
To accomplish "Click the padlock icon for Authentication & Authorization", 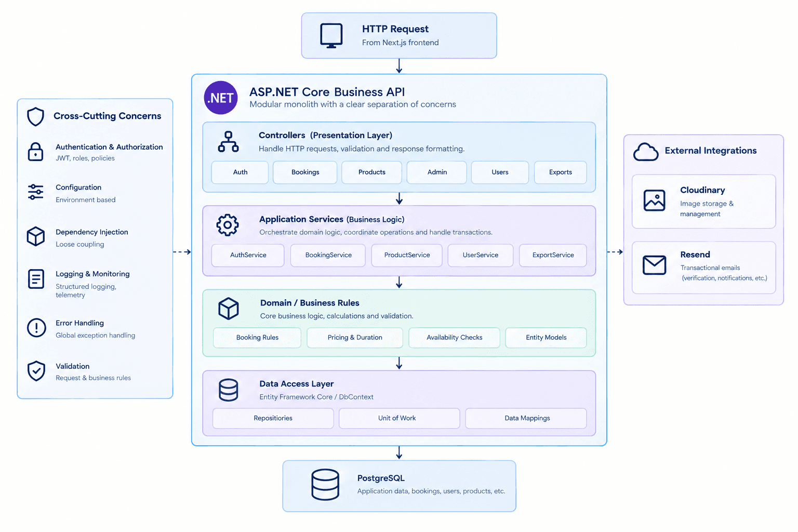I will click(35, 152).
